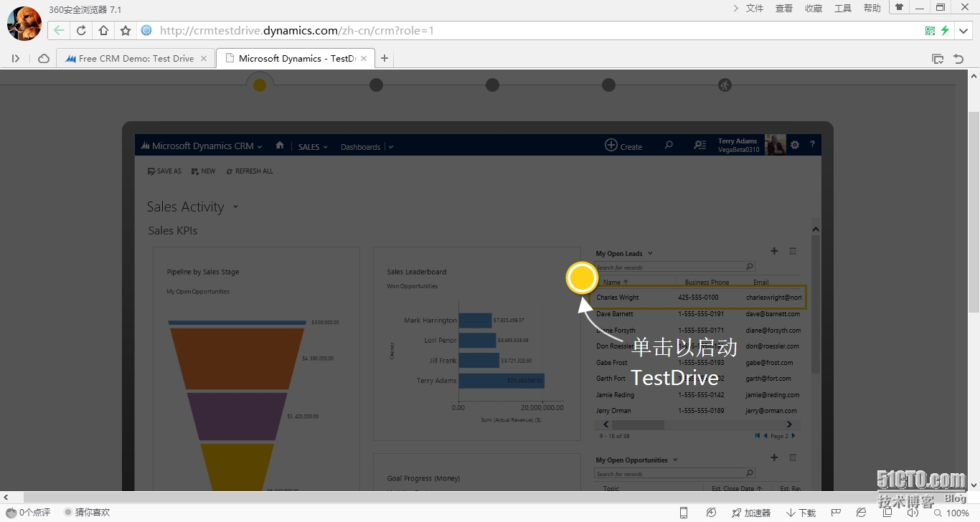Image resolution: width=980 pixels, height=522 pixels.
Task: Select the first yellow step marker in the timeline
Action: point(260,85)
